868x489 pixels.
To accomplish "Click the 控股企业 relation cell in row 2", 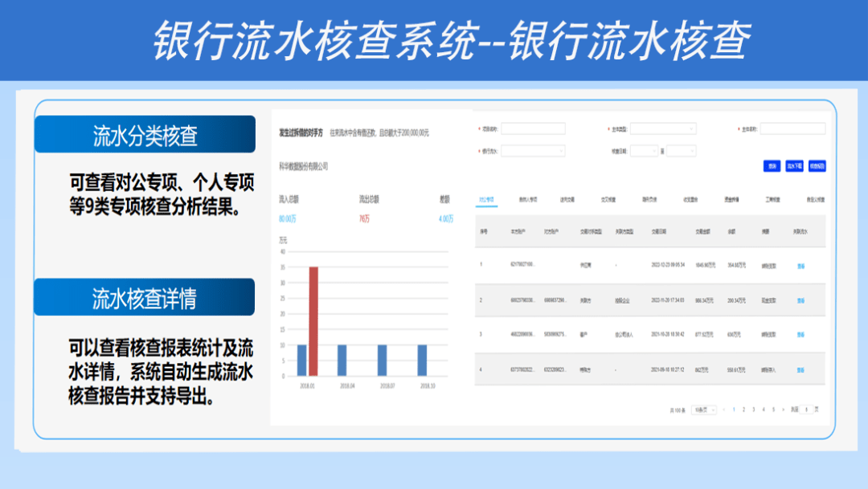I will [x=622, y=301].
